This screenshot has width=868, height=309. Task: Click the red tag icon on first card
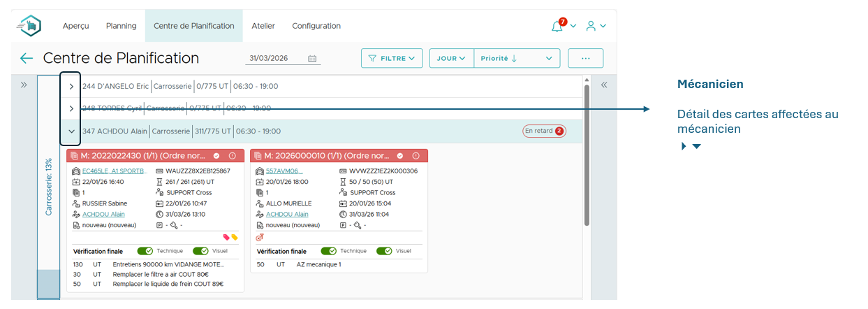click(226, 238)
